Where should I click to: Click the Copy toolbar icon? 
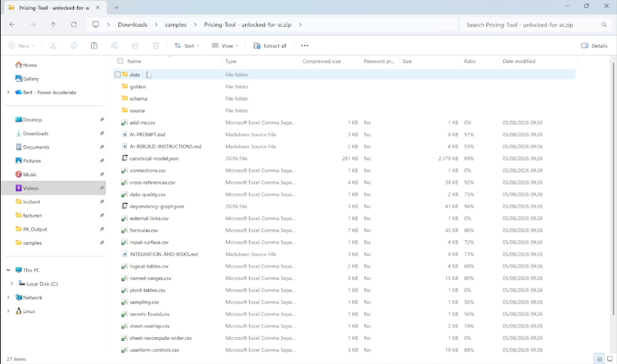73,46
